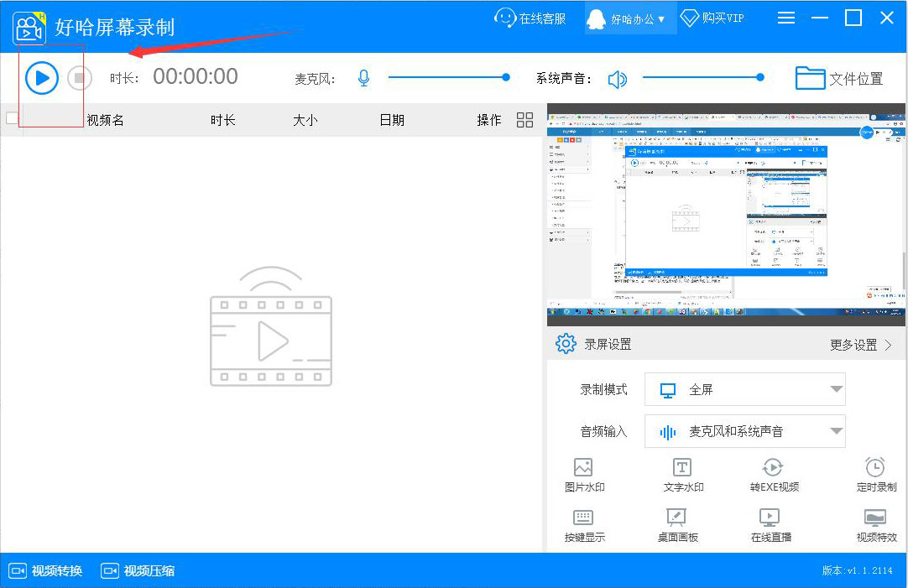Open 图片水印 image watermark
This screenshot has width=908, height=588.
(584, 475)
